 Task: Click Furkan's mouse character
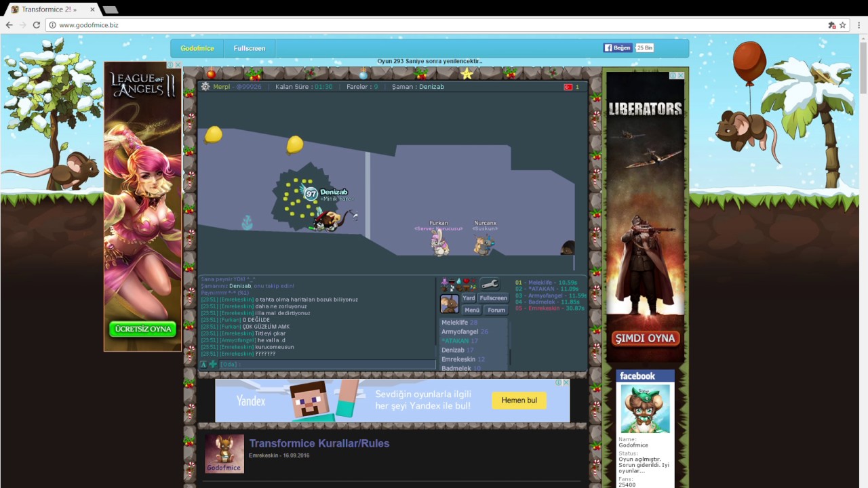coord(439,244)
